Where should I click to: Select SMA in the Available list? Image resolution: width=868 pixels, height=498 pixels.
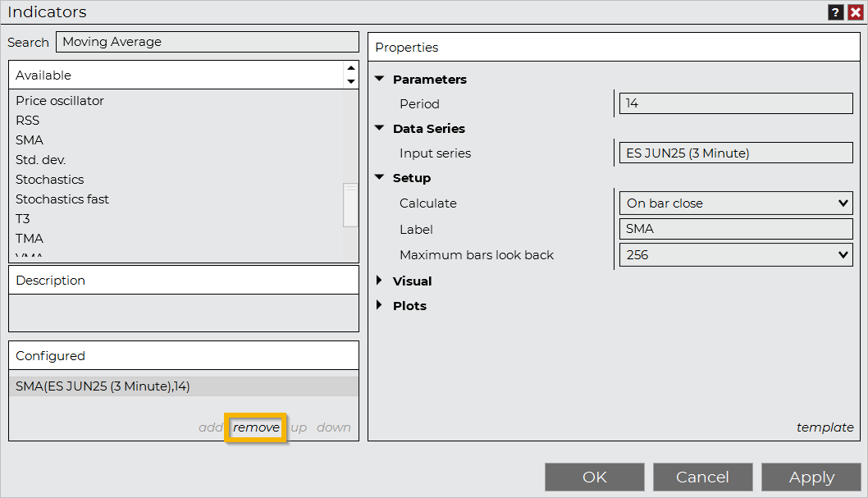tap(30, 140)
